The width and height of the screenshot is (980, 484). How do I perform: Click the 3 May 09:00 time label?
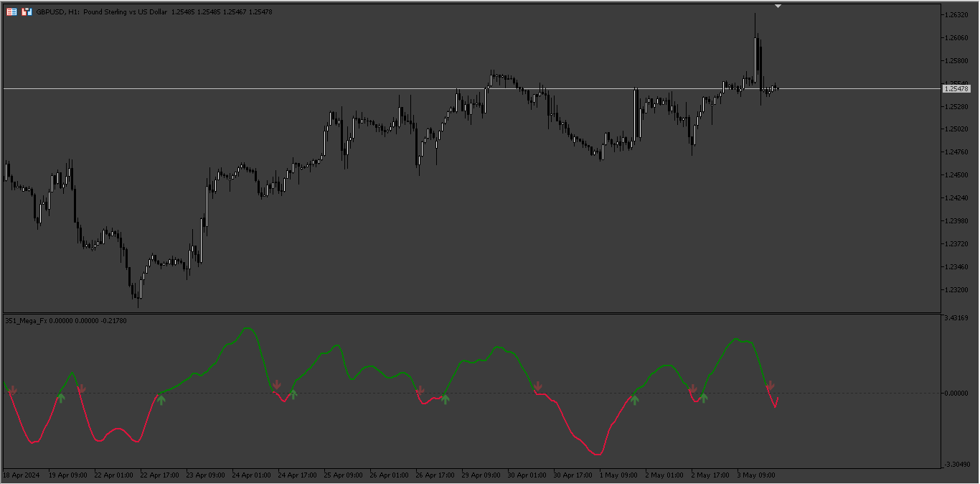[x=757, y=475]
